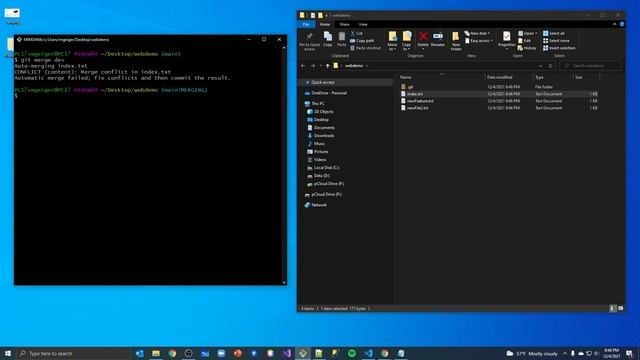Switch to the Share ribbon tab
The width and height of the screenshot is (640, 360).
(x=344, y=24)
